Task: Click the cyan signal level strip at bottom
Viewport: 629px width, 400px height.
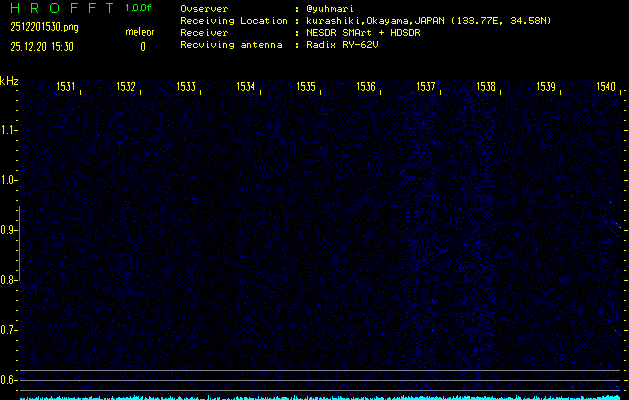Action: click(320, 396)
